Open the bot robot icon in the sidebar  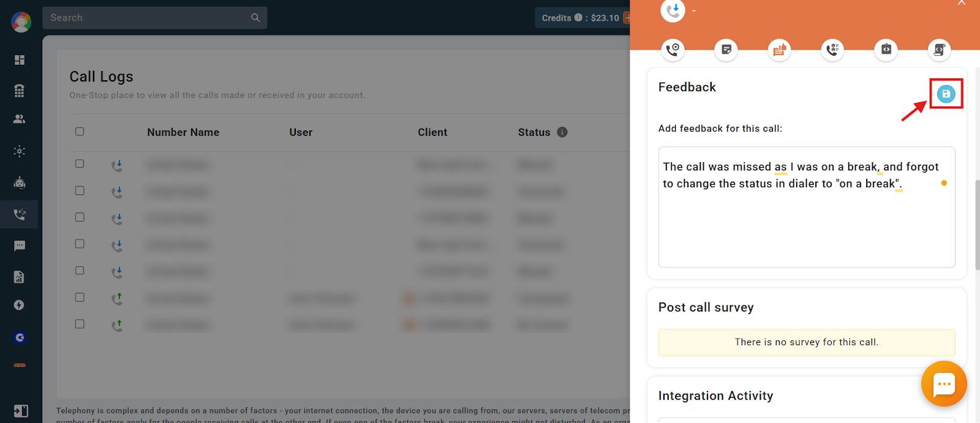(20, 182)
